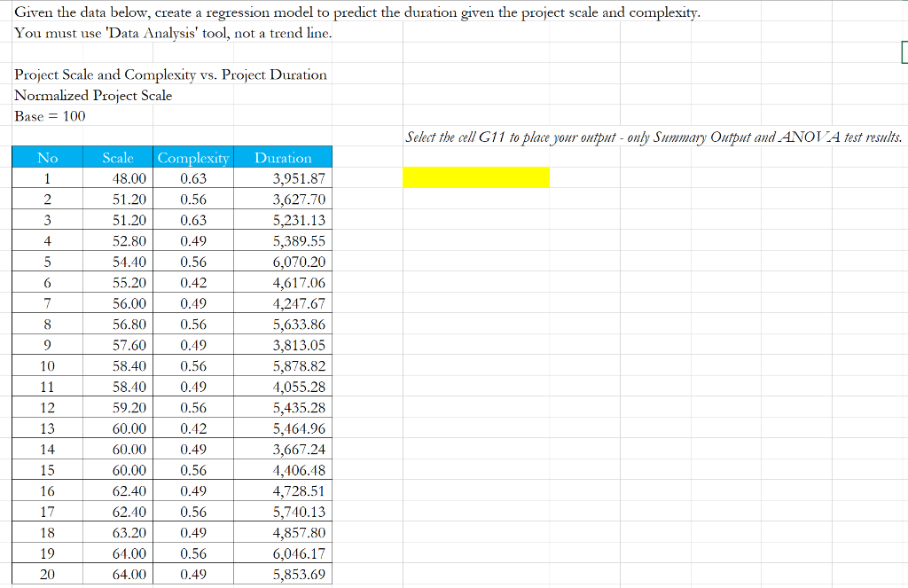Click the row number 20 cell
Viewport: 908px width, 588px height.
coord(47,574)
